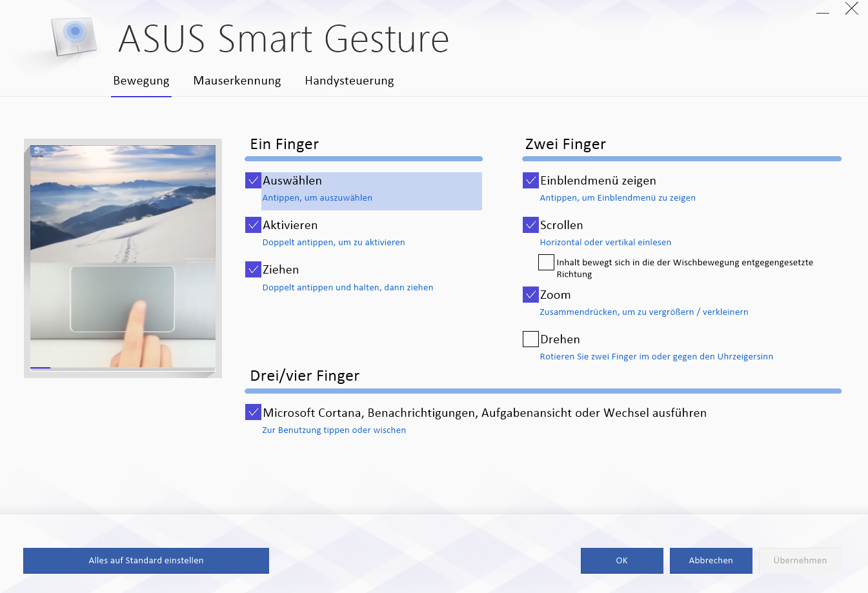Screen dimensions: 868x593
Task: Click 'Doppelt antippen, um zu aktivieren' text
Action: tap(334, 243)
